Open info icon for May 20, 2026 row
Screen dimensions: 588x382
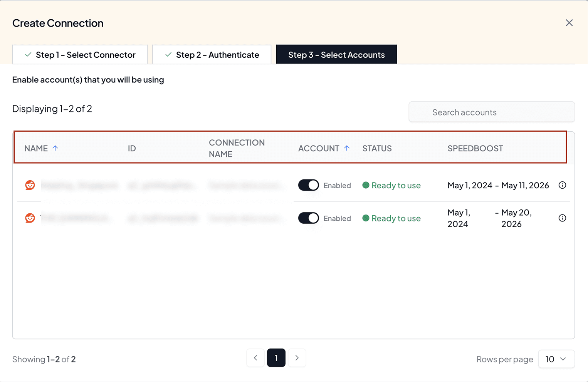(x=562, y=218)
